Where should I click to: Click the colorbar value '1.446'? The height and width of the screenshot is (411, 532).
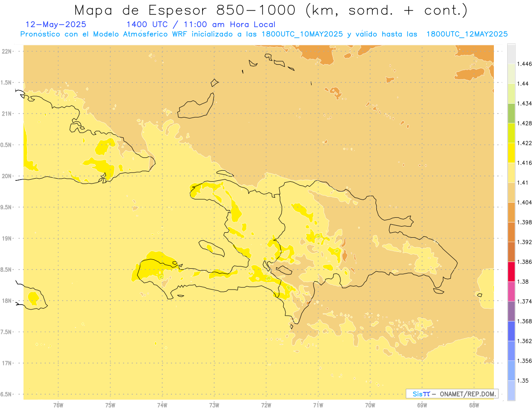[524, 64]
